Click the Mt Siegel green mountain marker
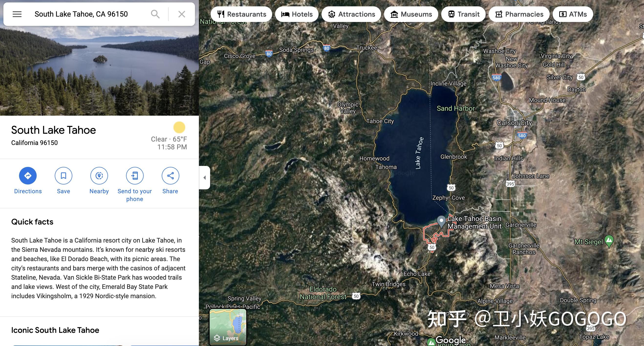 [x=609, y=241]
